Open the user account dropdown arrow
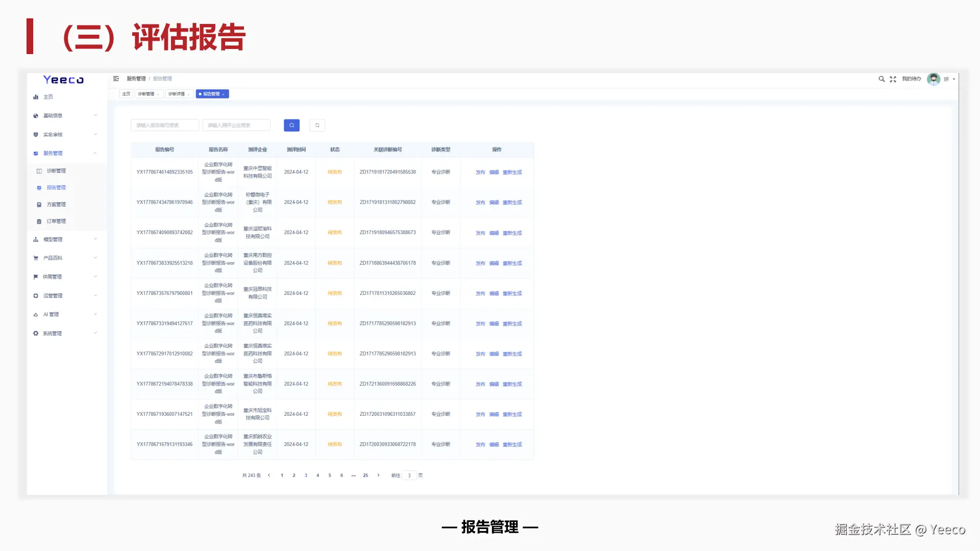 coord(953,79)
